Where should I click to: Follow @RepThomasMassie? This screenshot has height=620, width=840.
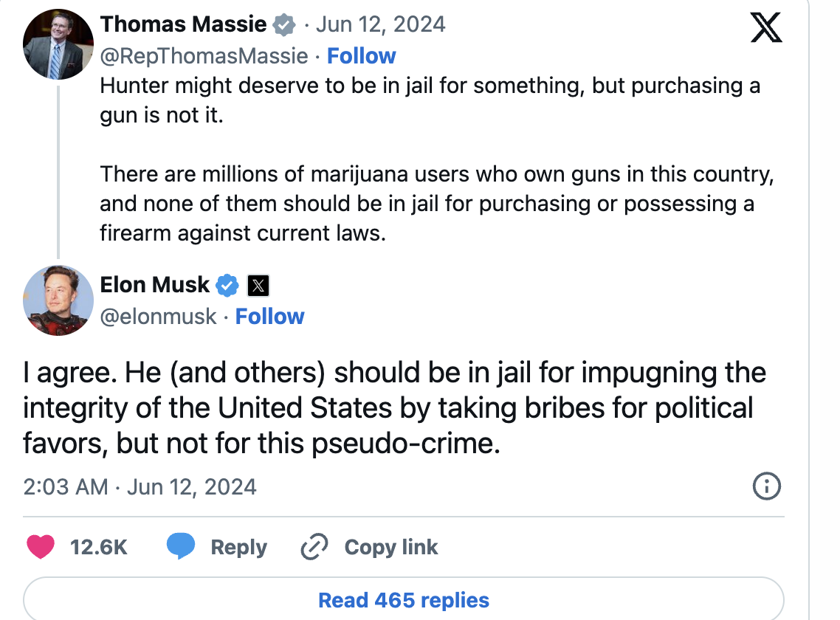361,56
